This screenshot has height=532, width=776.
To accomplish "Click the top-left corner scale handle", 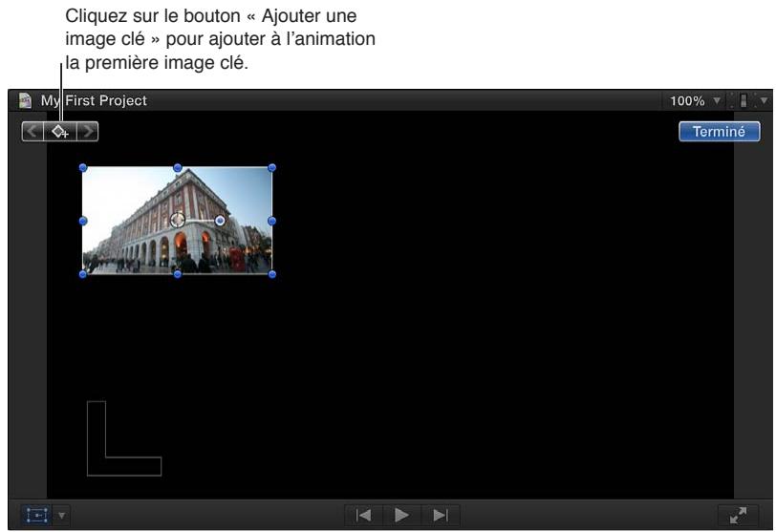I will coord(83,168).
